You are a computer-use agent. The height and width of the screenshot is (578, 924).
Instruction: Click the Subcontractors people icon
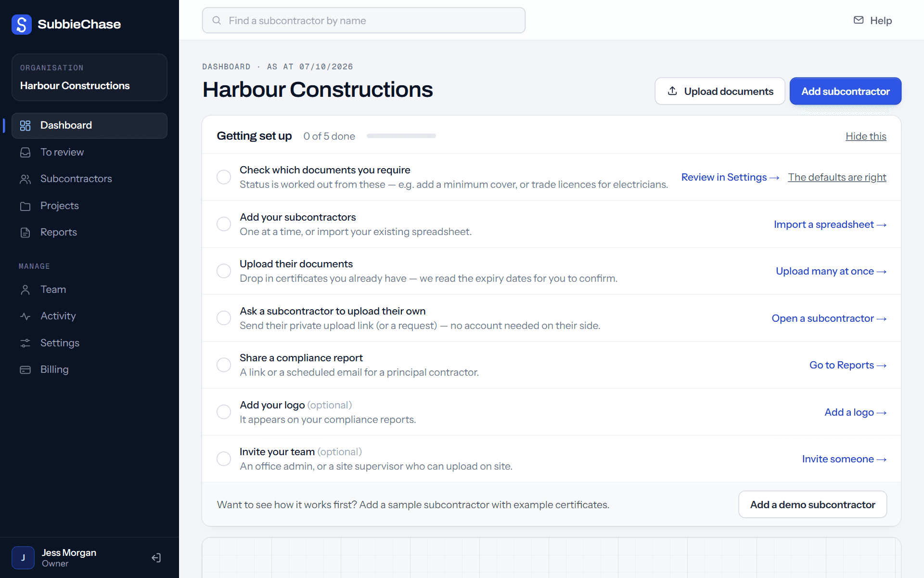point(26,179)
